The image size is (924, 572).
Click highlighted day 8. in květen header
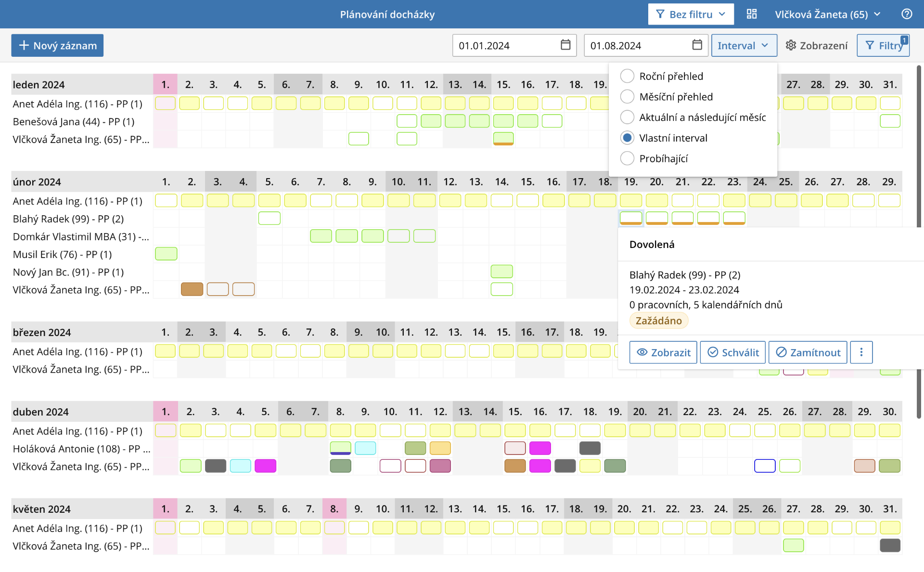coord(334,509)
